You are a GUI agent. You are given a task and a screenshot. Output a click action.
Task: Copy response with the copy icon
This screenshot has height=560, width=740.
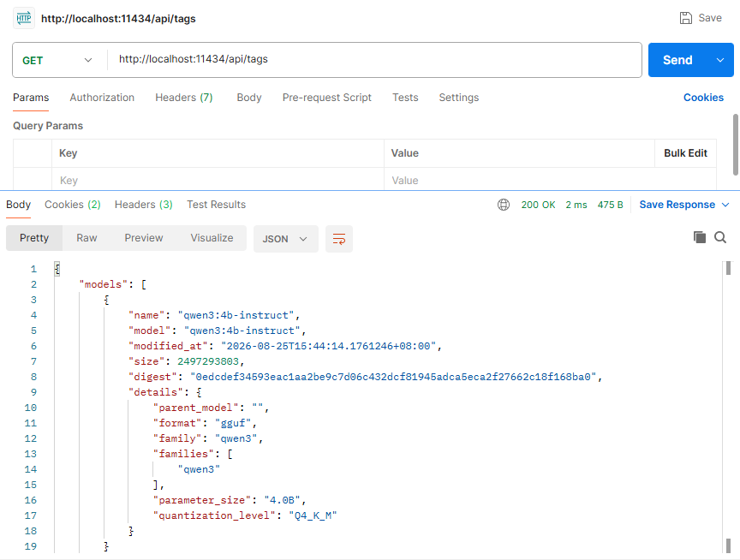[x=700, y=237]
